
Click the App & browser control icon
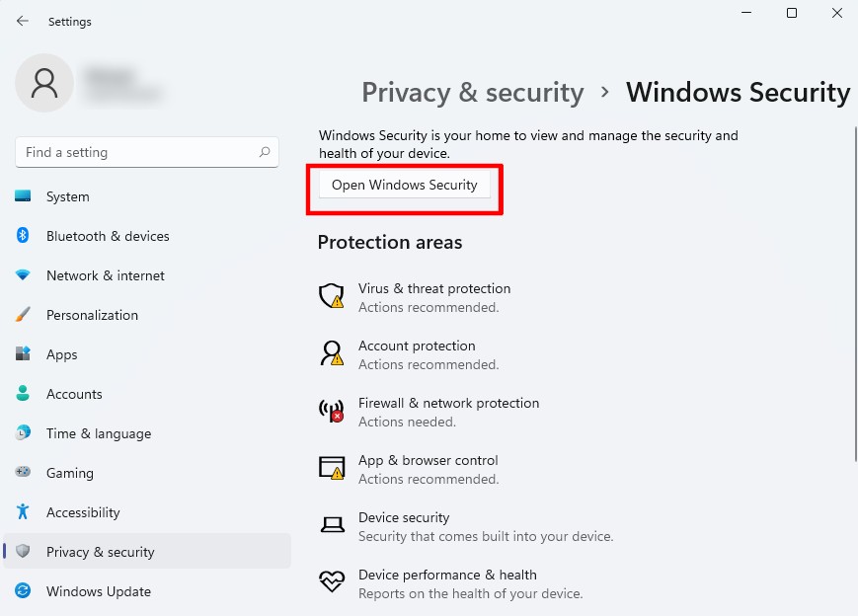(x=331, y=467)
